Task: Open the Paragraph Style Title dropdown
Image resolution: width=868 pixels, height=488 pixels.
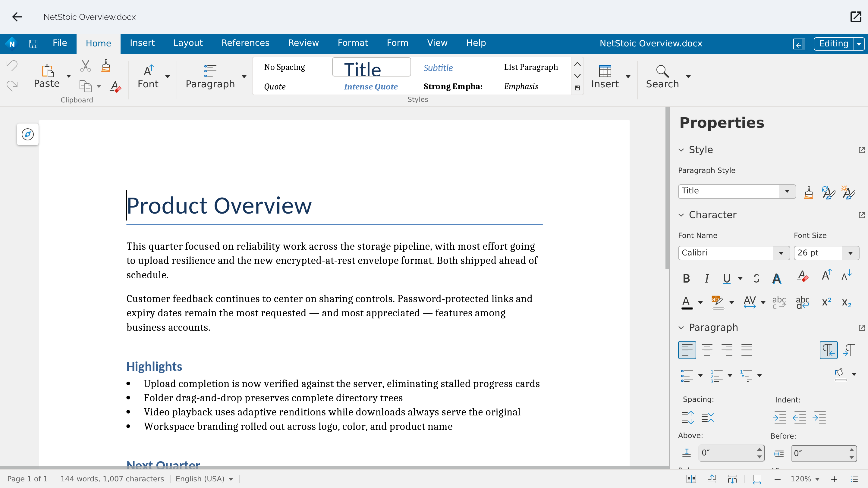Action: point(787,191)
